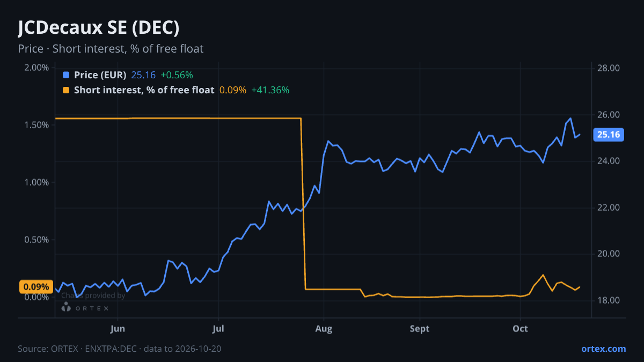The height and width of the screenshot is (362, 644).
Task: Click the orange 0.09% legend value
Action: [233, 90]
